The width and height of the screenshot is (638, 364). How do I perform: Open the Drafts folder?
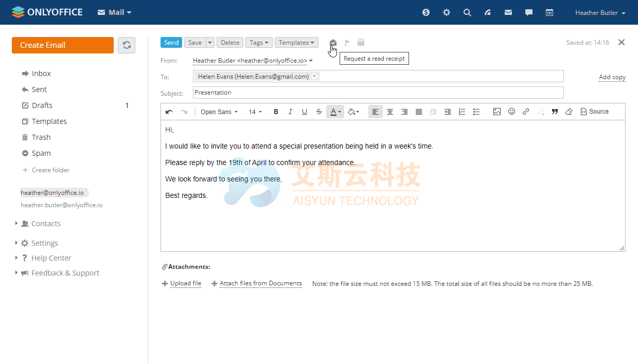(42, 105)
